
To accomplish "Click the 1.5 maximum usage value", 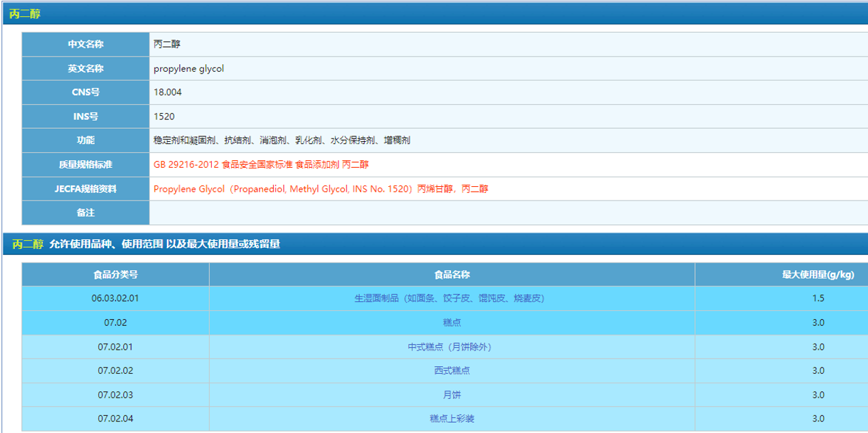I will click(x=818, y=298).
